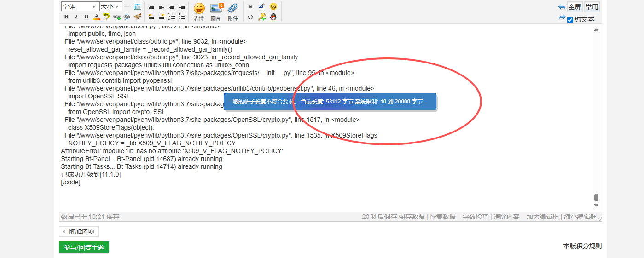Insert a quote block icon
The image size is (644, 258).
click(x=250, y=6)
